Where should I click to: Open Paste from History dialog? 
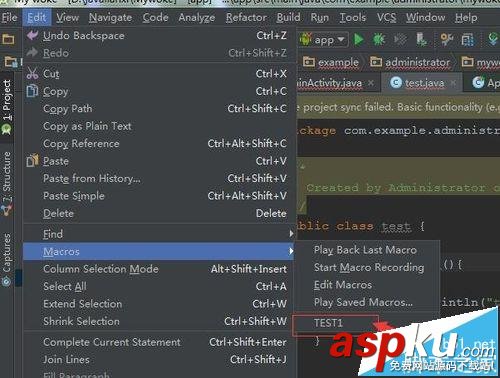157,179
